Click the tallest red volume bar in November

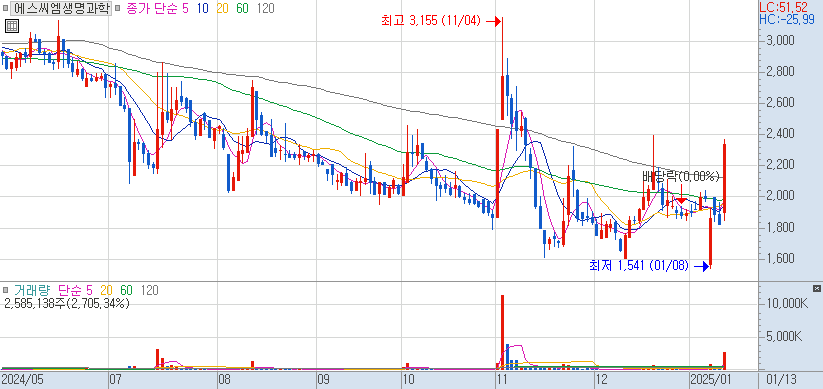click(x=502, y=332)
